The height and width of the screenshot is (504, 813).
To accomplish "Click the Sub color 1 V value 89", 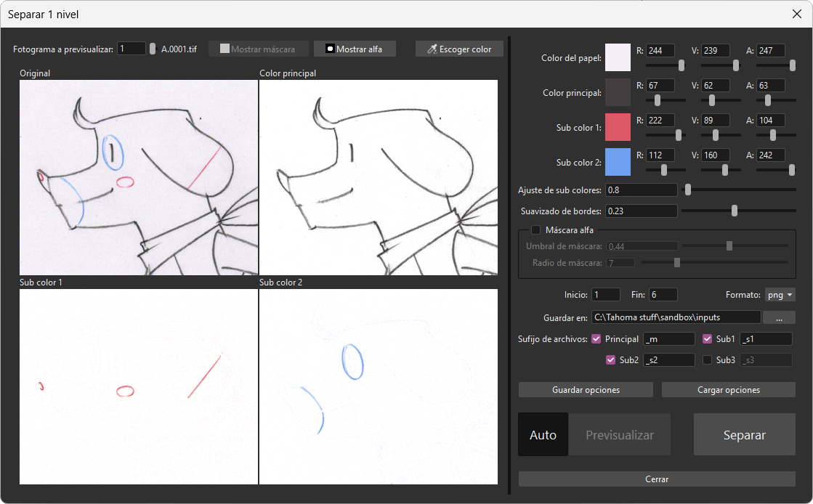I will [x=716, y=120].
